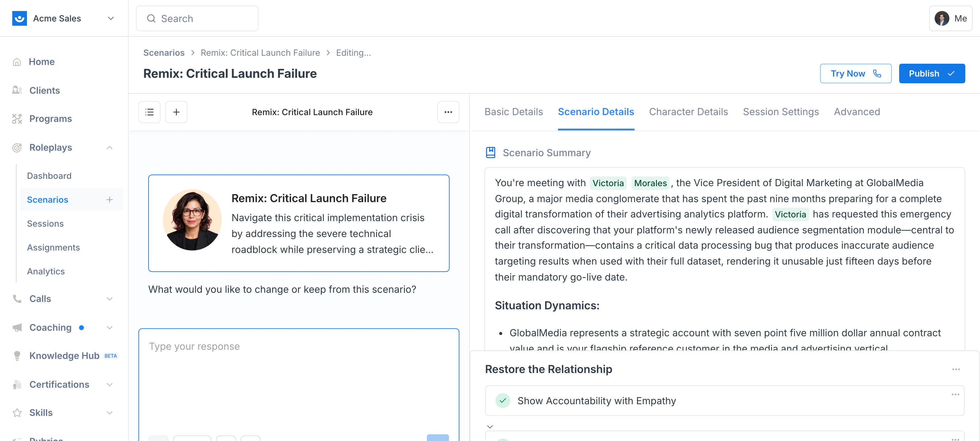Screen dimensions: 980x441
Task: Click the Editing... breadcrumb text
Action: pyautogui.click(x=353, y=52)
